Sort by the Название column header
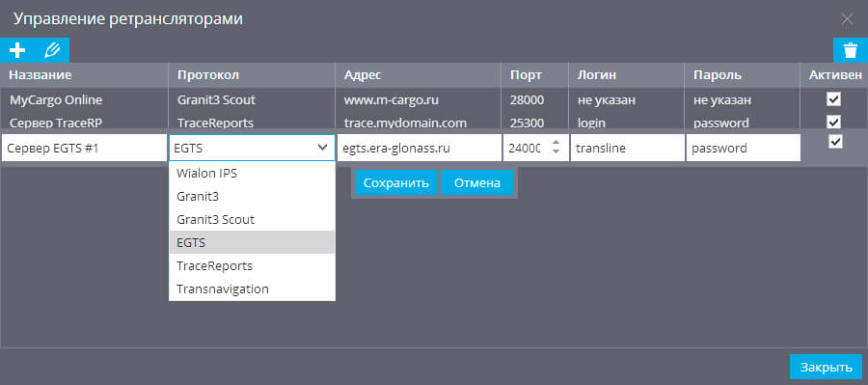This screenshot has width=868, height=385. tap(41, 75)
